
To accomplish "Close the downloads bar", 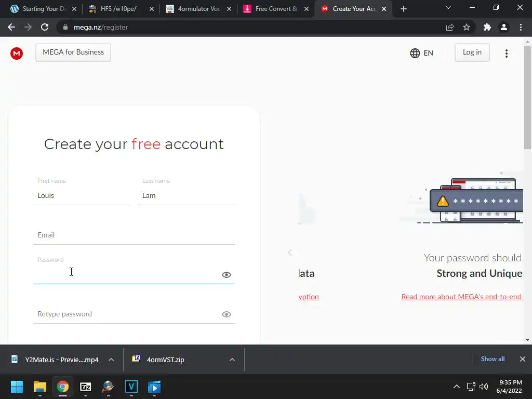I will tap(523, 359).
